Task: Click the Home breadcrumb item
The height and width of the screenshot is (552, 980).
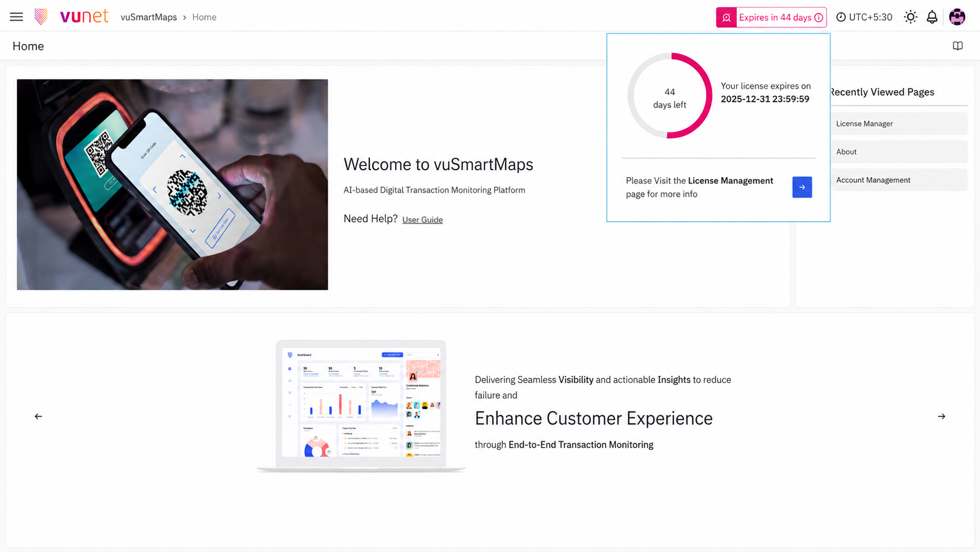Action: (204, 17)
